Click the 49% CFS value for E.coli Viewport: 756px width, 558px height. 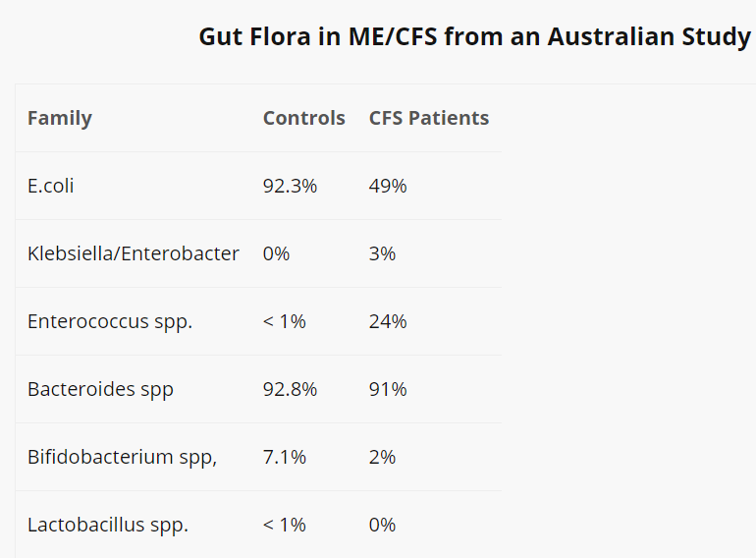coord(388,186)
